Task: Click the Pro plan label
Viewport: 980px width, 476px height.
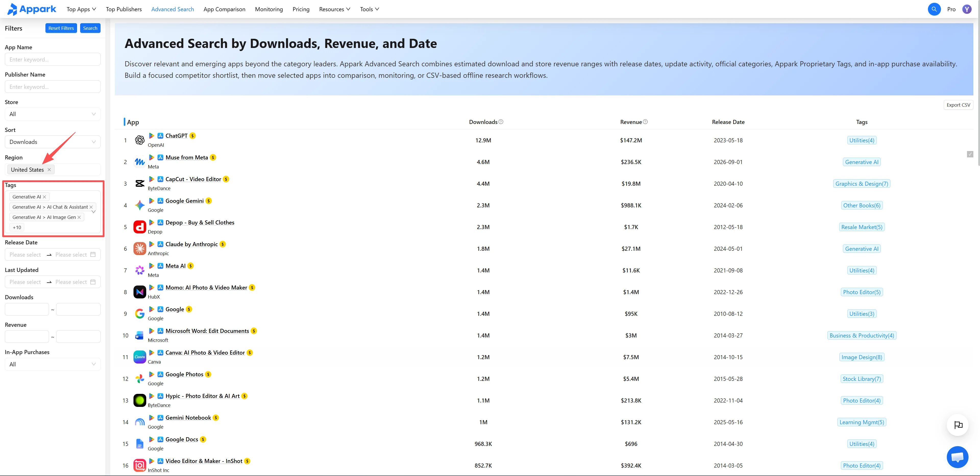Action: [x=951, y=9]
